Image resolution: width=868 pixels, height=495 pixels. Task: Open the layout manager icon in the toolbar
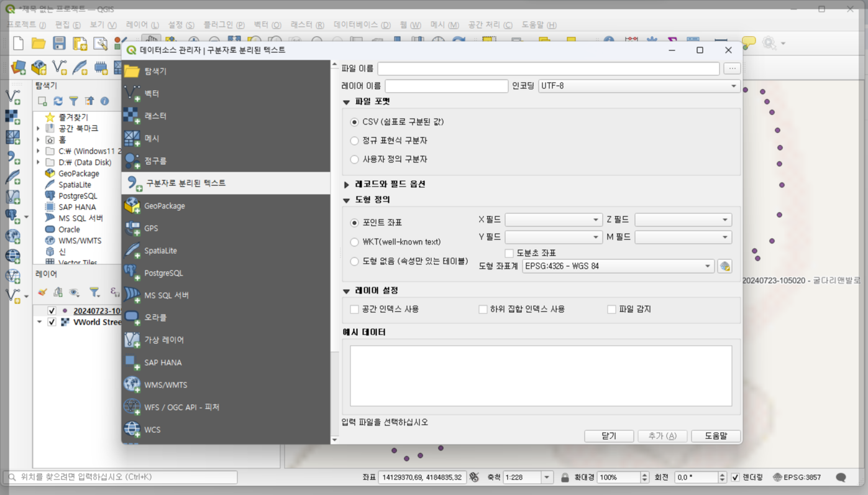click(100, 43)
